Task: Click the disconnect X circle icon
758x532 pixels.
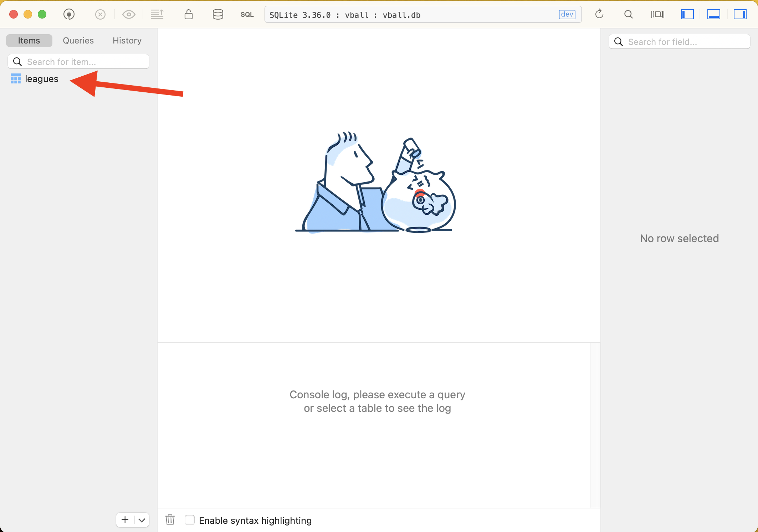Action: (x=100, y=14)
